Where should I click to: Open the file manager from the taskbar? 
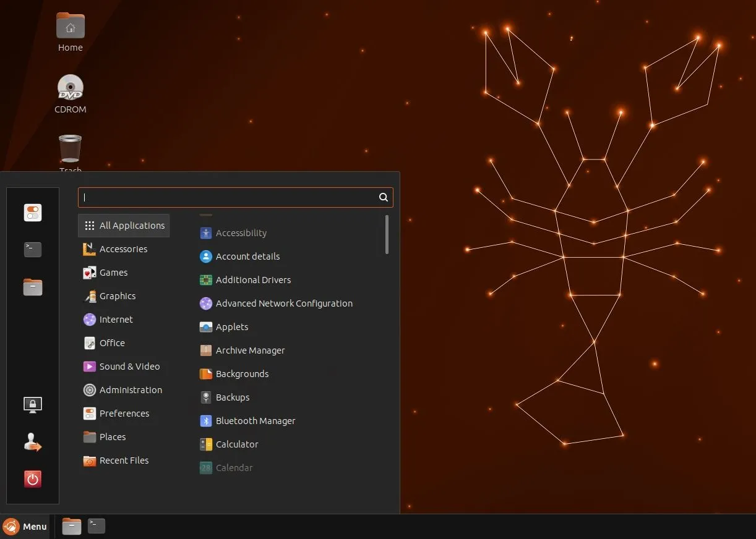pos(71,526)
